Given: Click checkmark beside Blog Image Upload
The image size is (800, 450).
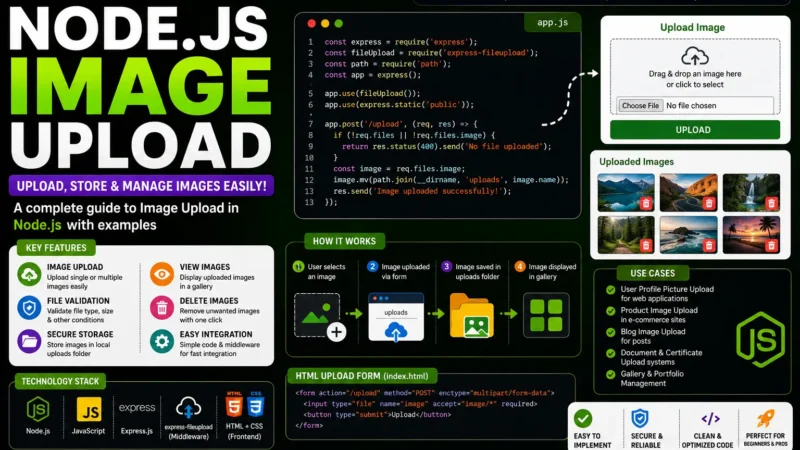Looking at the screenshot, I should [x=610, y=332].
